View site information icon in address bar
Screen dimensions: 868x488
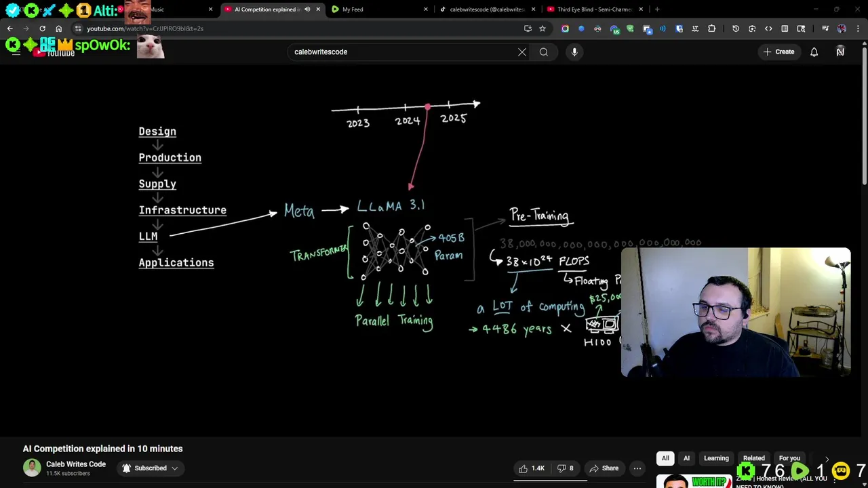tap(78, 28)
